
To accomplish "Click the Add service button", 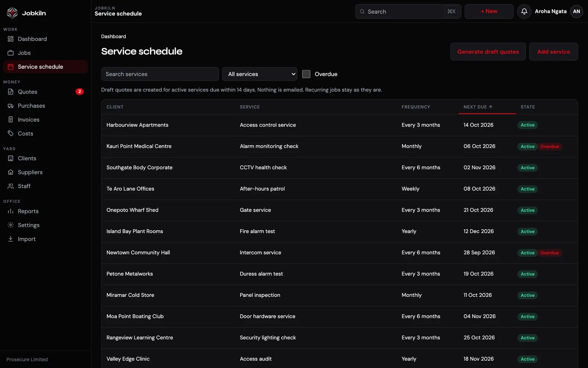I will pos(553,52).
